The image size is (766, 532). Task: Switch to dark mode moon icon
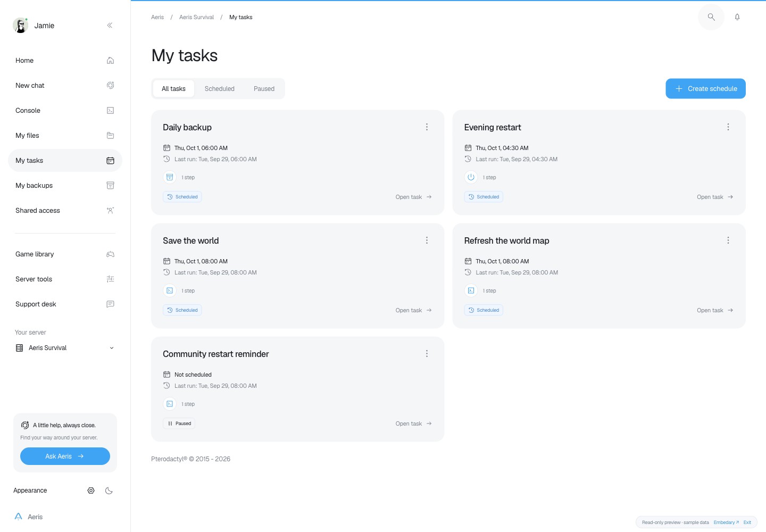click(109, 491)
